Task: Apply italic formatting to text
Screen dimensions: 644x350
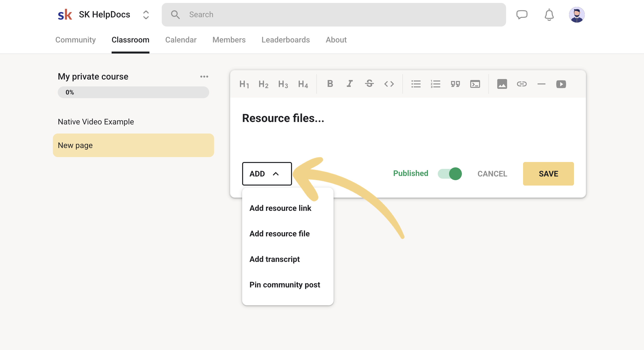Action: coord(350,84)
